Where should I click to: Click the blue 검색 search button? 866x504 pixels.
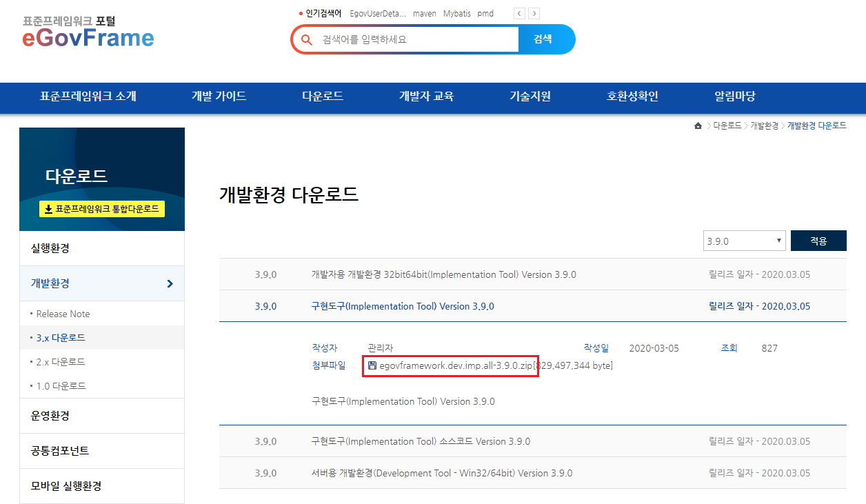coord(543,39)
